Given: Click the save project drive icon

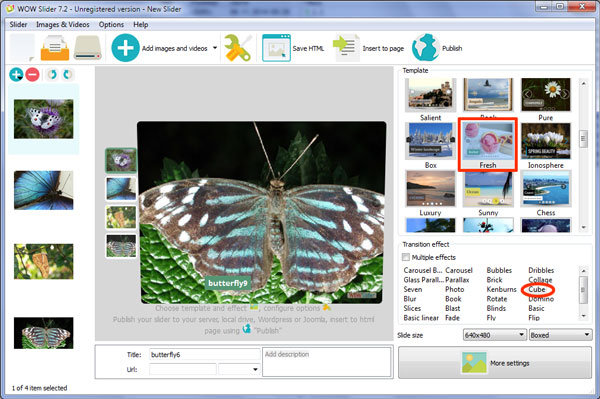Looking at the screenshot, I should tap(88, 48).
